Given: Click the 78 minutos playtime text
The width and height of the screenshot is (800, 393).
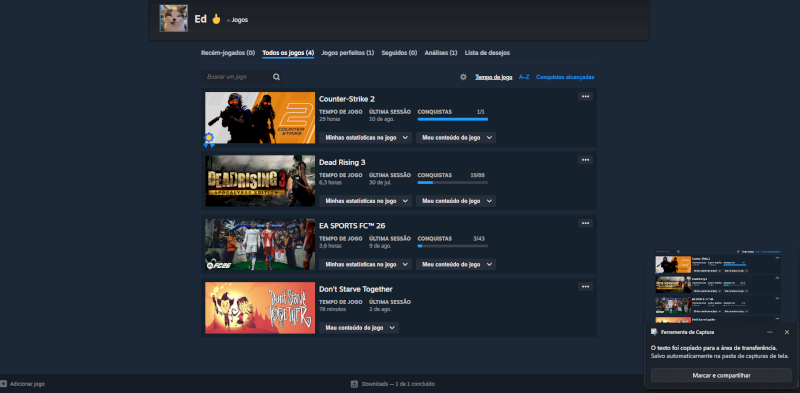Looking at the screenshot, I should coord(333,309).
